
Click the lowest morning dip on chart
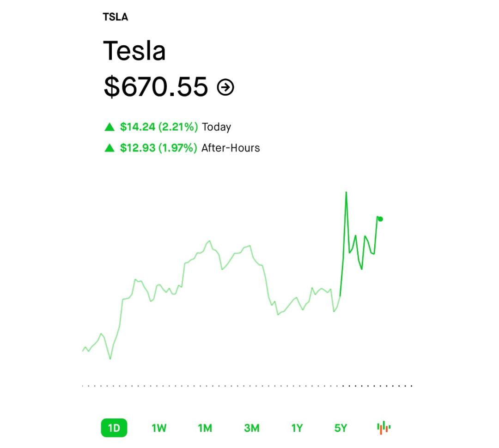tap(110, 358)
